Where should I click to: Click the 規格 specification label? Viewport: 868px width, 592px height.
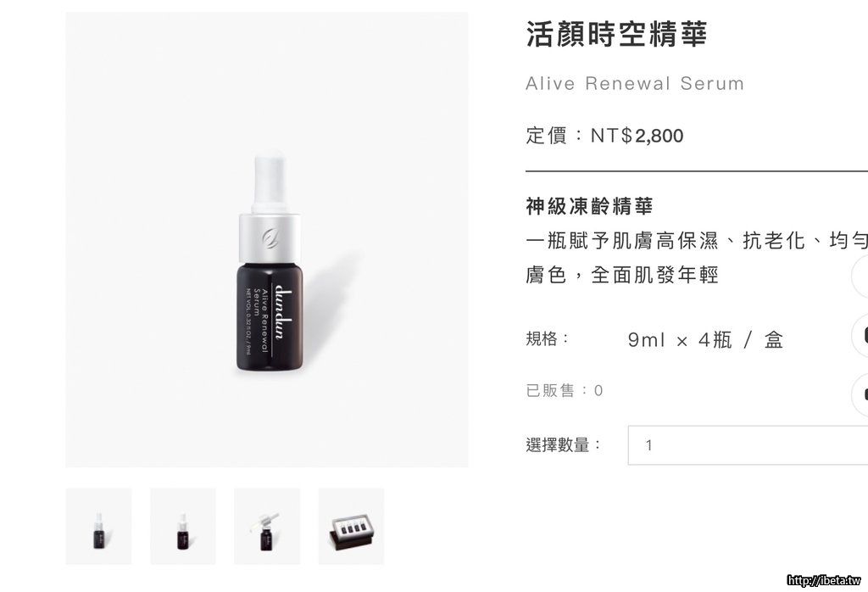(547, 338)
